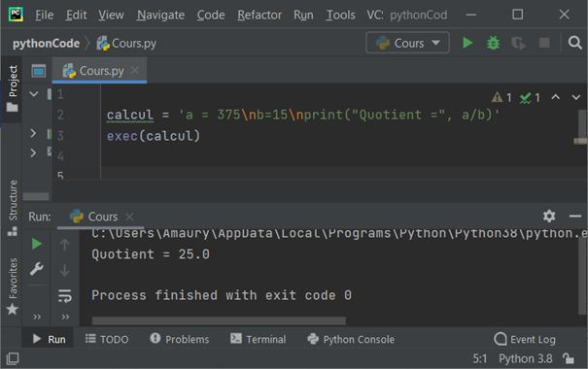This screenshot has height=369, width=588.
Task: Open the Tools menu
Action: pyautogui.click(x=340, y=15)
